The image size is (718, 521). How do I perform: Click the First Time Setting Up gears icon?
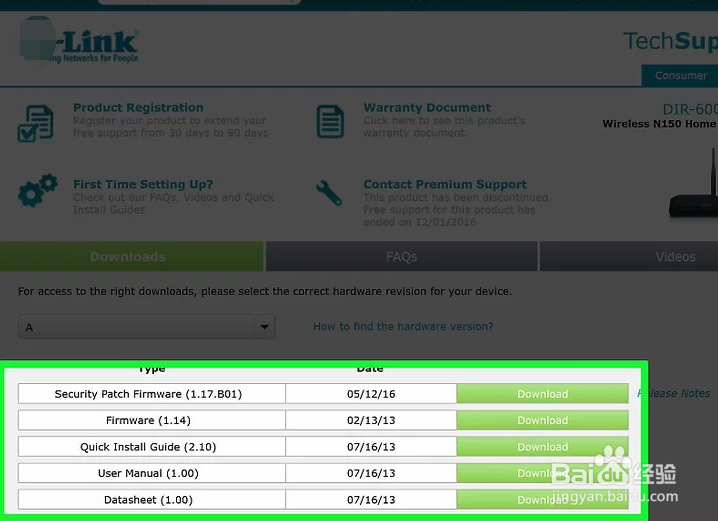point(38,190)
